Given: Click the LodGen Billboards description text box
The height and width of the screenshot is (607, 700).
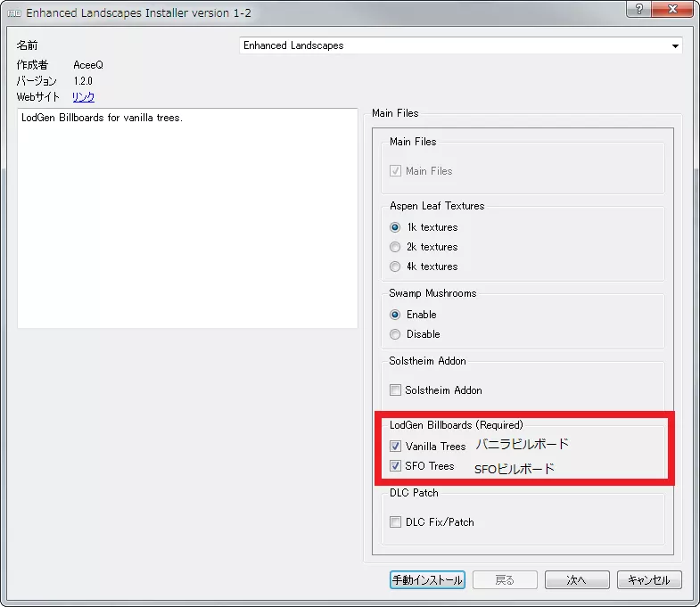Looking at the screenshot, I should tap(187, 218).
